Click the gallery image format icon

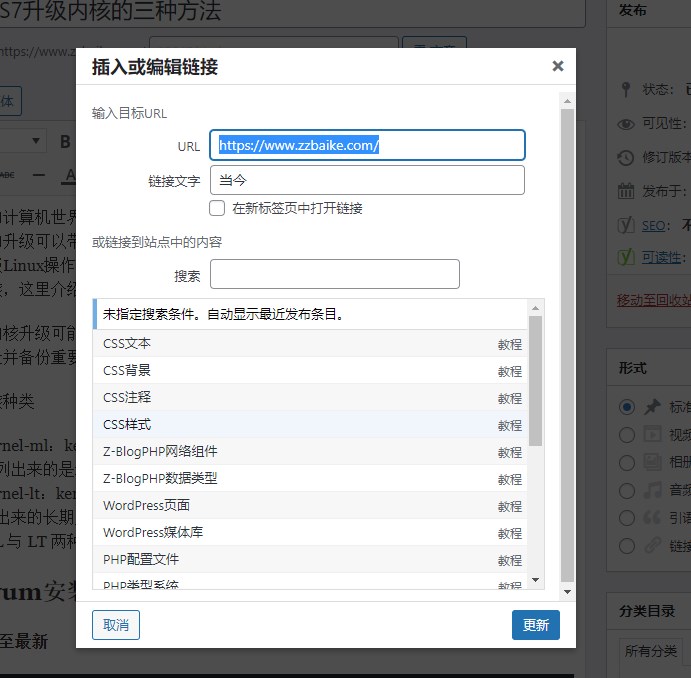pyautogui.click(x=652, y=462)
